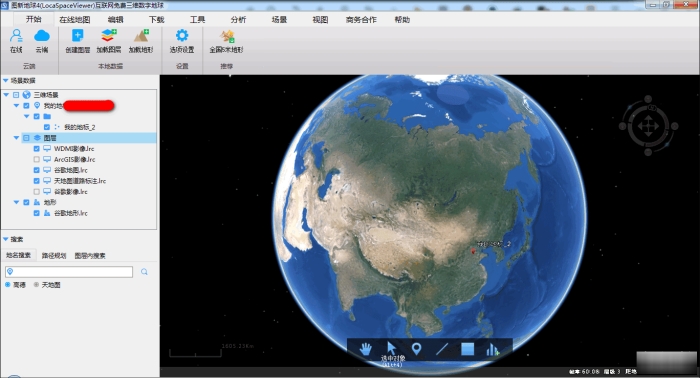Screen dimensions: 700x378
Task: Check the ArcGIS影像.lrc layer checkbox
Action: [37, 159]
